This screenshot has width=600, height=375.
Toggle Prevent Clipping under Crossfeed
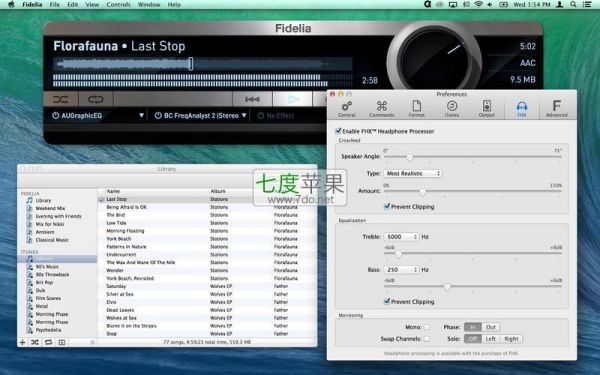387,207
